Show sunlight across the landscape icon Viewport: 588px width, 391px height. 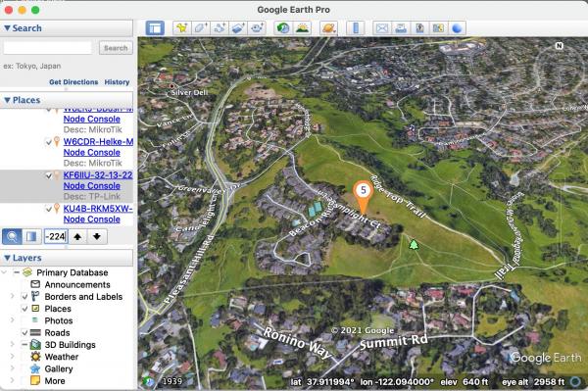pos(302,28)
